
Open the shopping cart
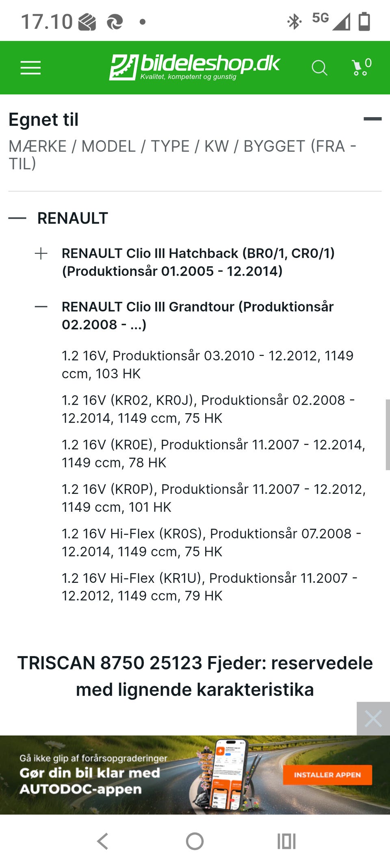coord(361,68)
